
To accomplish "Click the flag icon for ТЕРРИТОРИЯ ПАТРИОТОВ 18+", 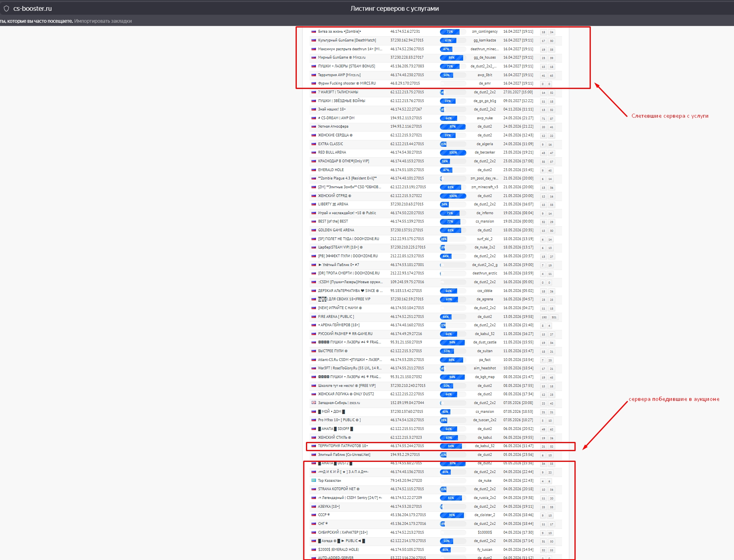I will pos(314,446).
